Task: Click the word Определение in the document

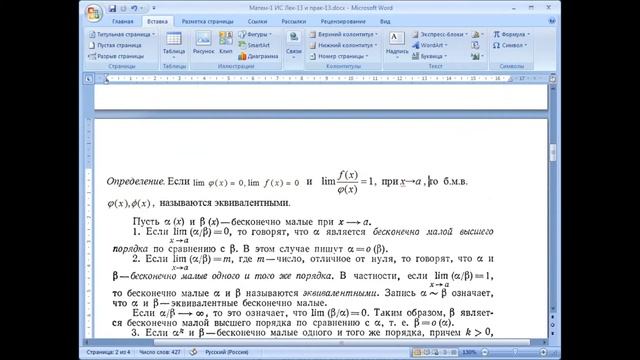Action: click(135, 181)
